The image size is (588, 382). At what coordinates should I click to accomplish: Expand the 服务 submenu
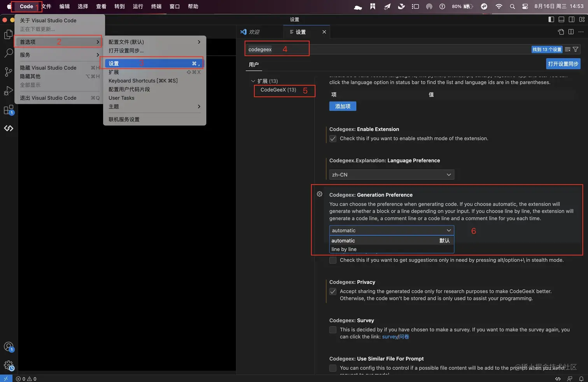coord(58,55)
